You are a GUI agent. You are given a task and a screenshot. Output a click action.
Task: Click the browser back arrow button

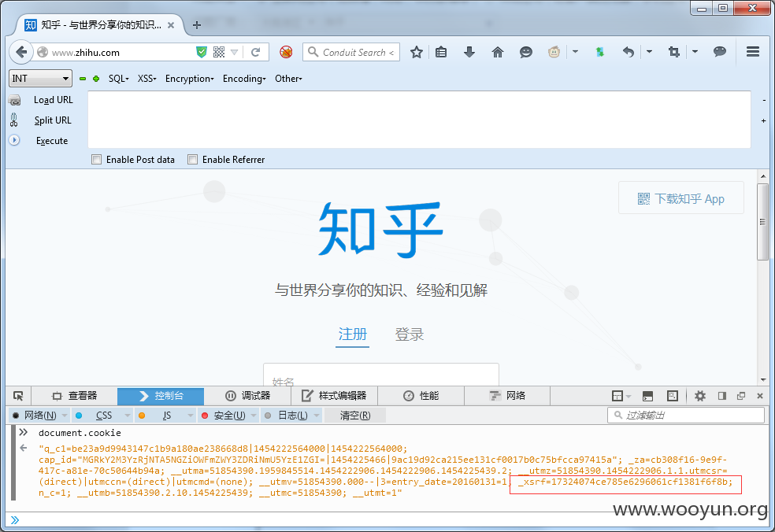pos(20,52)
